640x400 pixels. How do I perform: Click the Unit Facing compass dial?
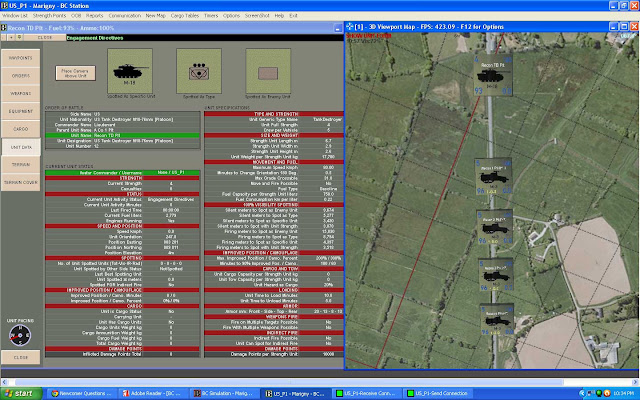click(20, 335)
